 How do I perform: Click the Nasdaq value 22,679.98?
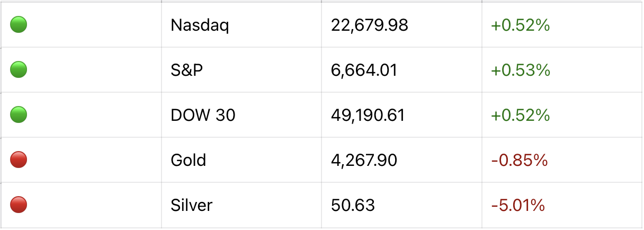pyautogui.click(x=369, y=25)
